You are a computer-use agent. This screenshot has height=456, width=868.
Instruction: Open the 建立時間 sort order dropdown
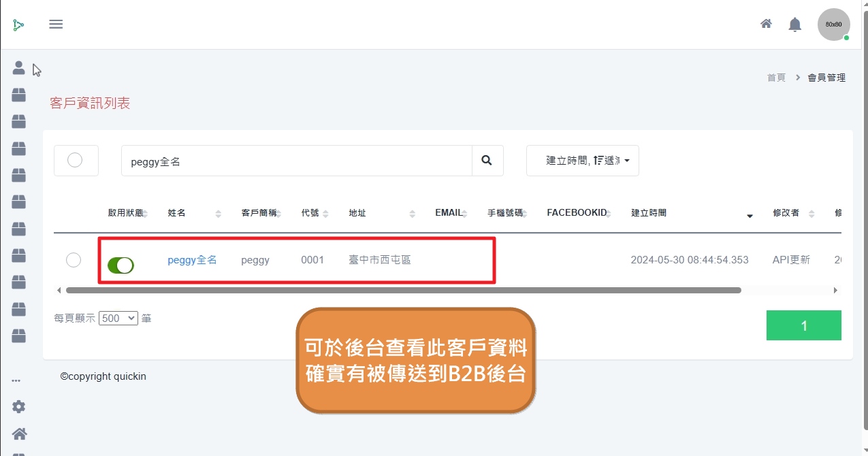(582, 161)
